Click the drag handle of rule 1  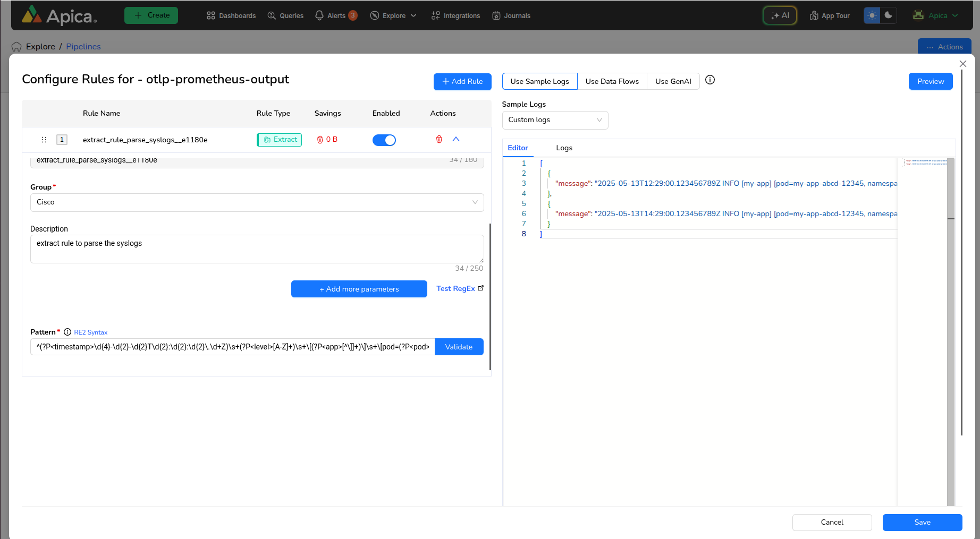(x=44, y=140)
